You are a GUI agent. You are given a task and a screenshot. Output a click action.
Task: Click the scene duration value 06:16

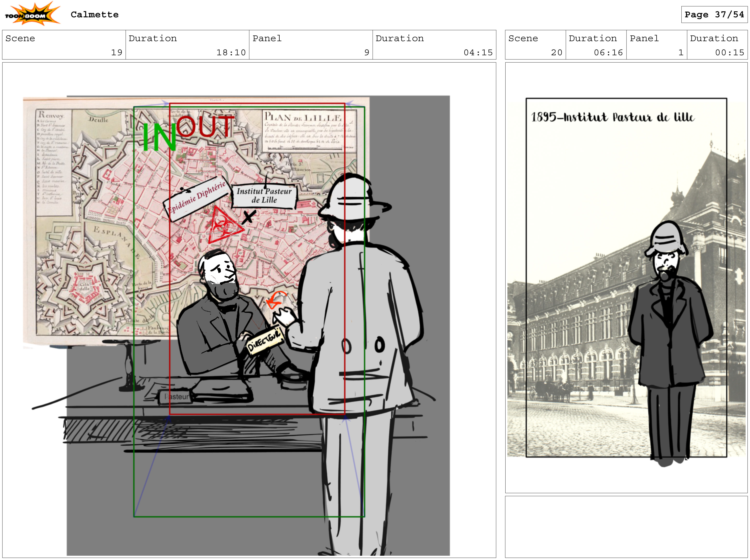tap(608, 52)
